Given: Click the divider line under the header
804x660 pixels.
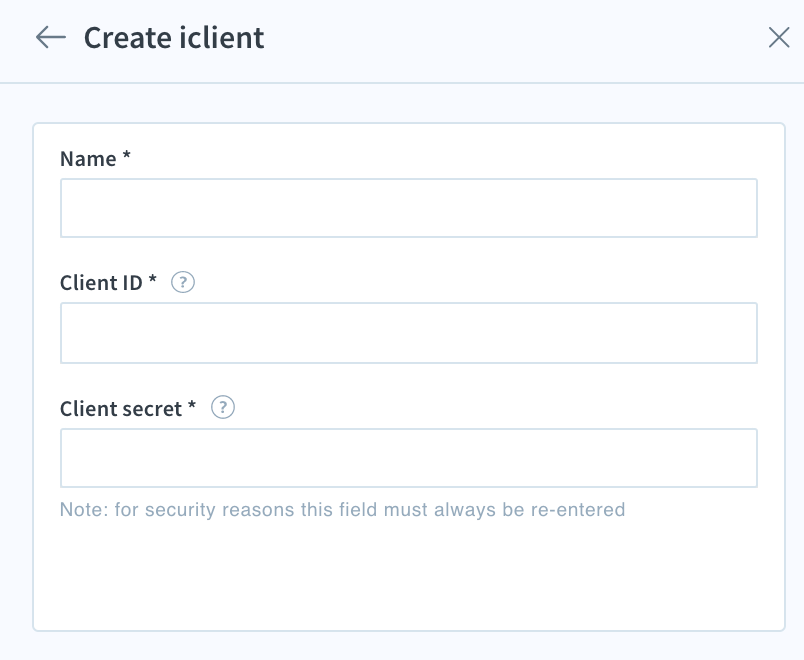Looking at the screenshot, I should point(402,83).
